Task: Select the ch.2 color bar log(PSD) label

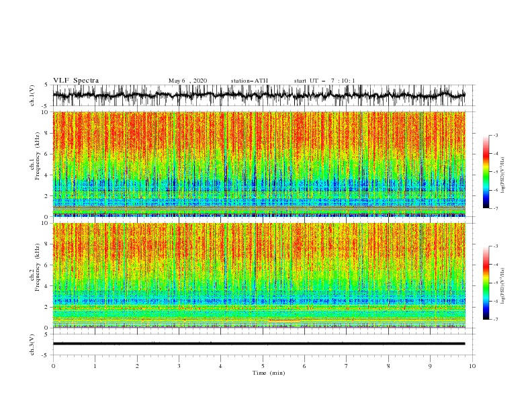Action: pos(503,286)
